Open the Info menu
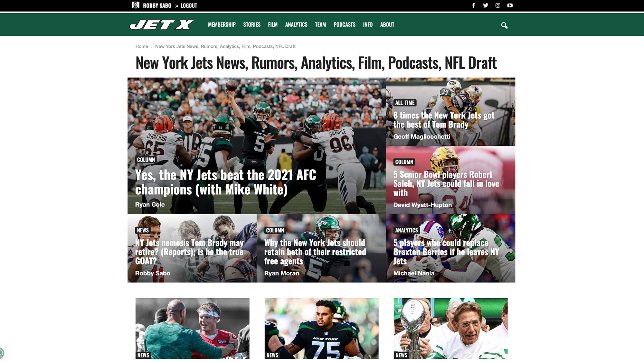This screenshot has width=644, height=362. (368, 25)
